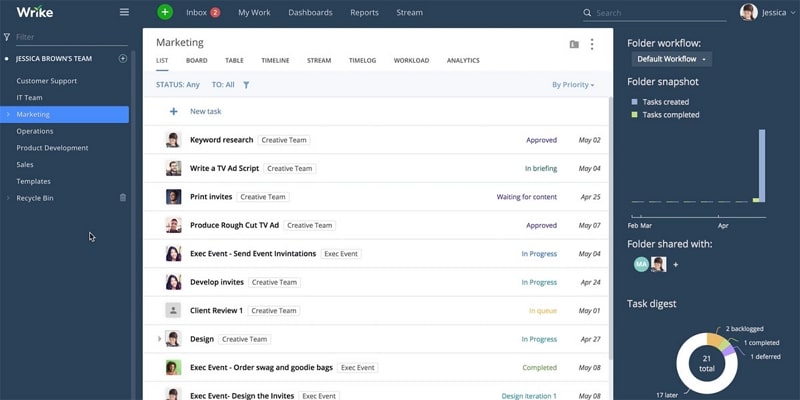The width and height of the screenshot is (800, 400).
Task: Add to Jessica Brown's Team with plus icon
Action: tap(122, 59)
